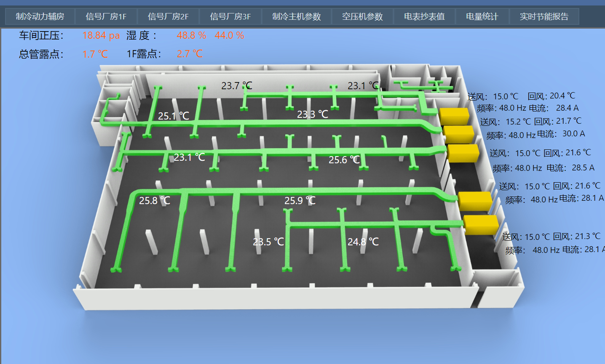Go to 信号厂房3F tab
Viewport: 605px width, 364px height.
coord(230,17)
